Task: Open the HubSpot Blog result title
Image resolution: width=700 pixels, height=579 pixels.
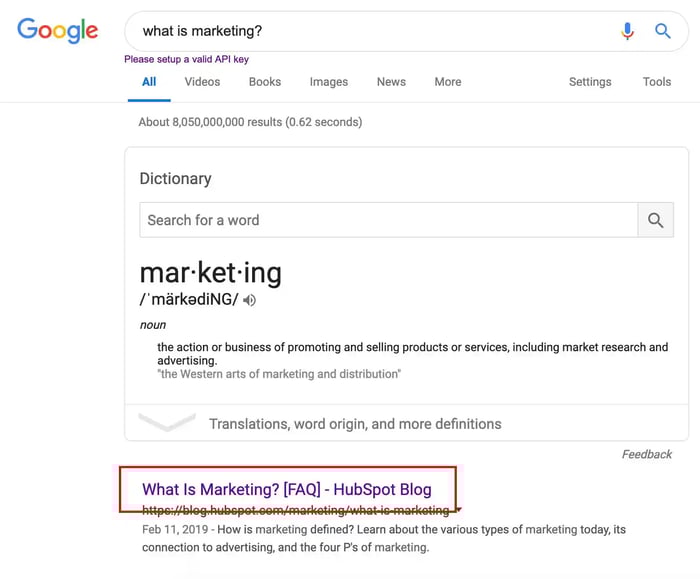Action: [x=287, y=489]
